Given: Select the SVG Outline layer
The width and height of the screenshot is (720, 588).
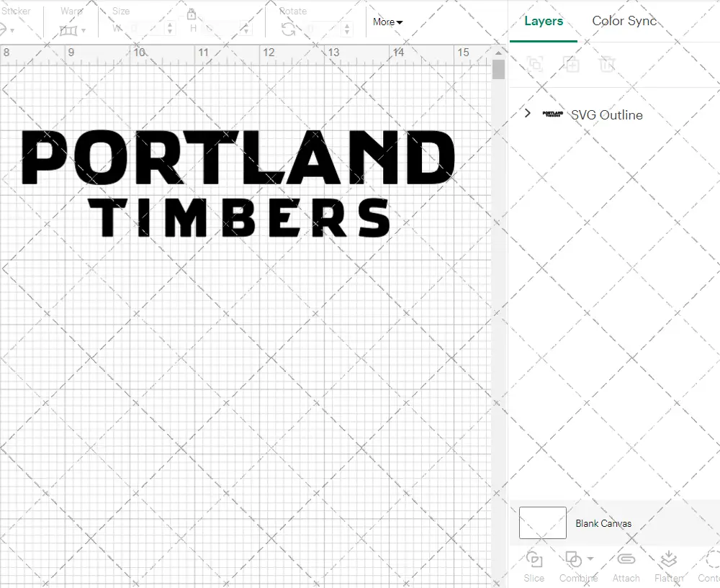Looking at the screenshot, I should pos(607,114).
